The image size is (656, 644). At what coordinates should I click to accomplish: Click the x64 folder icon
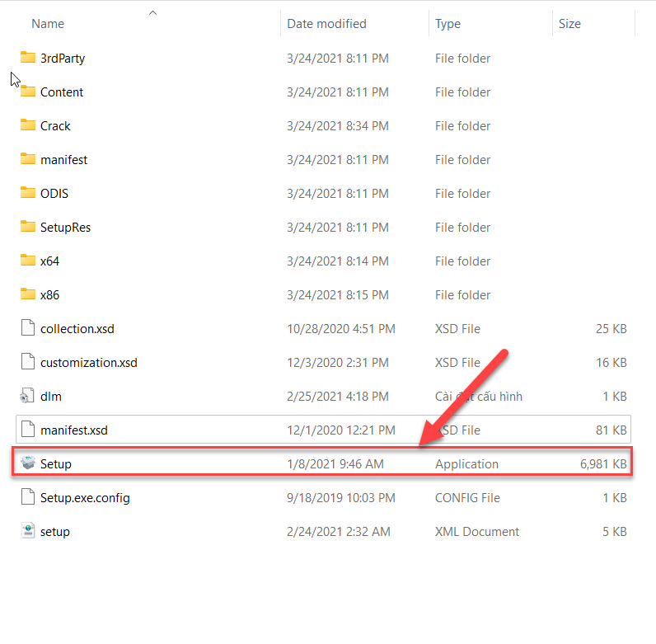point(29,261)
